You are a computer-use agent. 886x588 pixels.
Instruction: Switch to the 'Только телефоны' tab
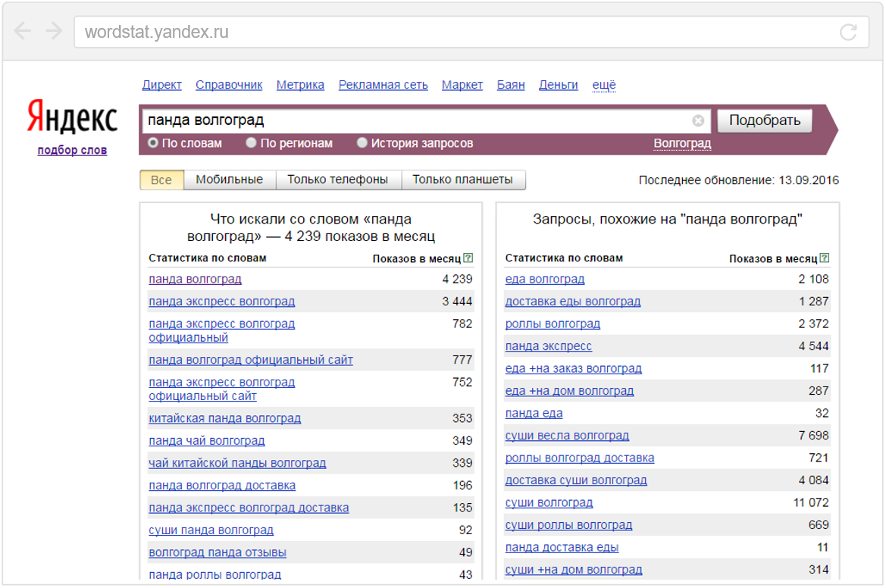(x=338, y=180)
